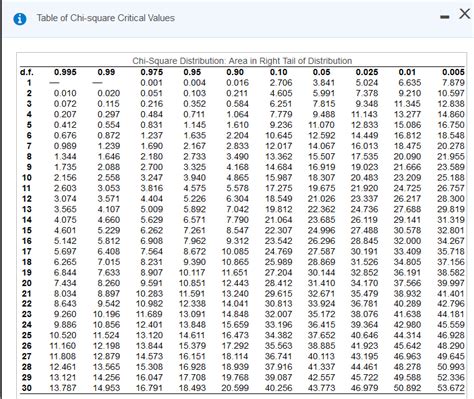Click the value 28.300 in d.f. row 12
Viewport: 474px width, 399px height.
[x=451, y=199]
